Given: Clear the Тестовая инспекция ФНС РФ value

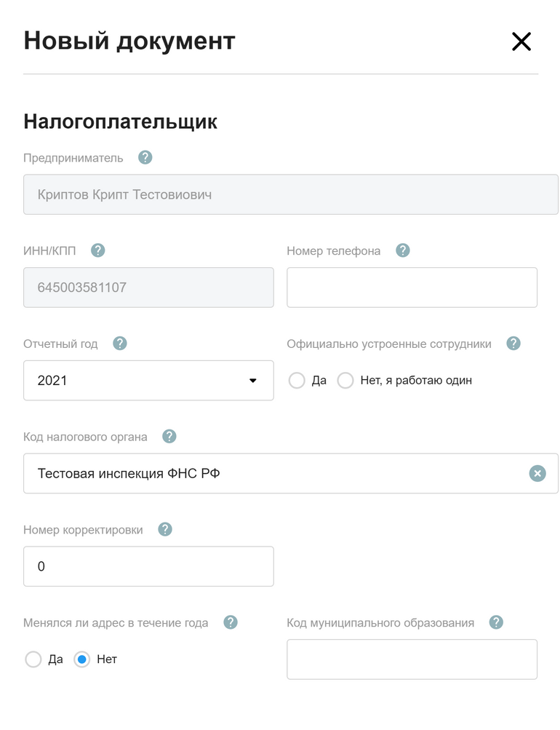Looking at the screenshot, I should tap(537, 474).
